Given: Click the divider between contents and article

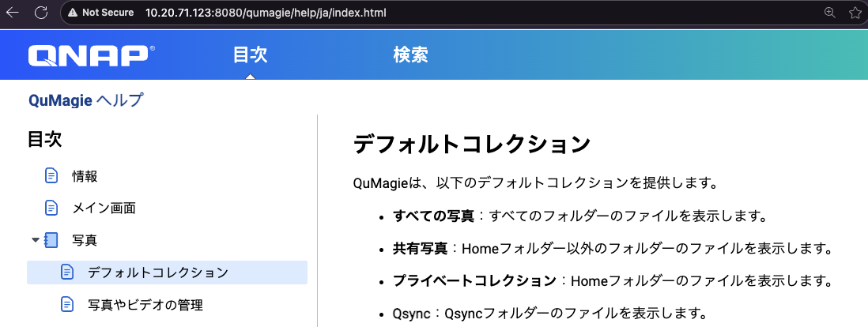Looking at the screenshot, I should coord(317,221).
